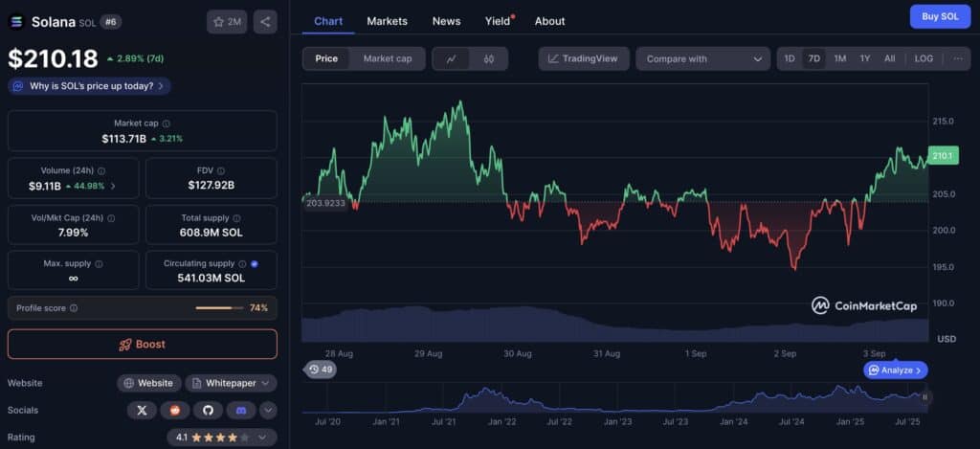Viewport: 980px width, 449px height.
Task: Open the Compare with dropdown
Action: 703,58
